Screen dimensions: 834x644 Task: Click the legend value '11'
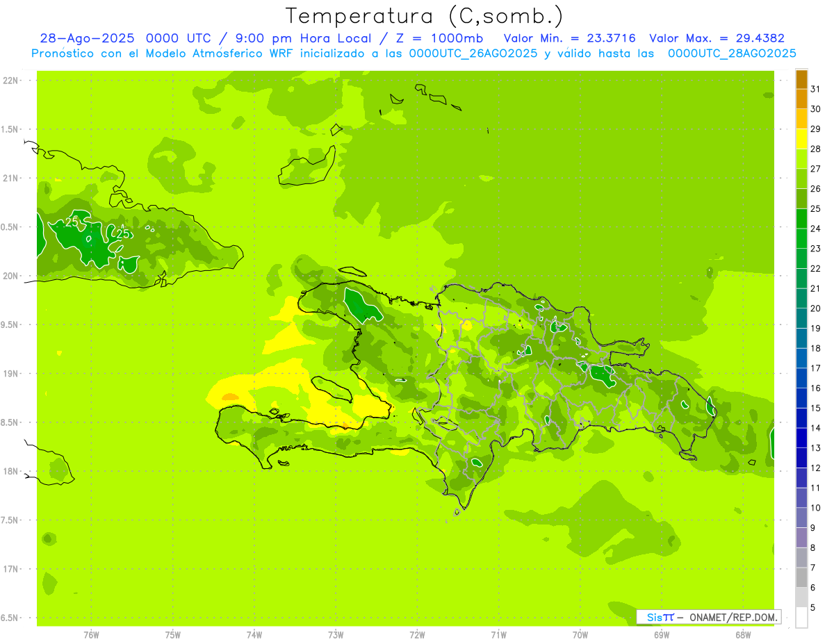(x=815, y=488)
